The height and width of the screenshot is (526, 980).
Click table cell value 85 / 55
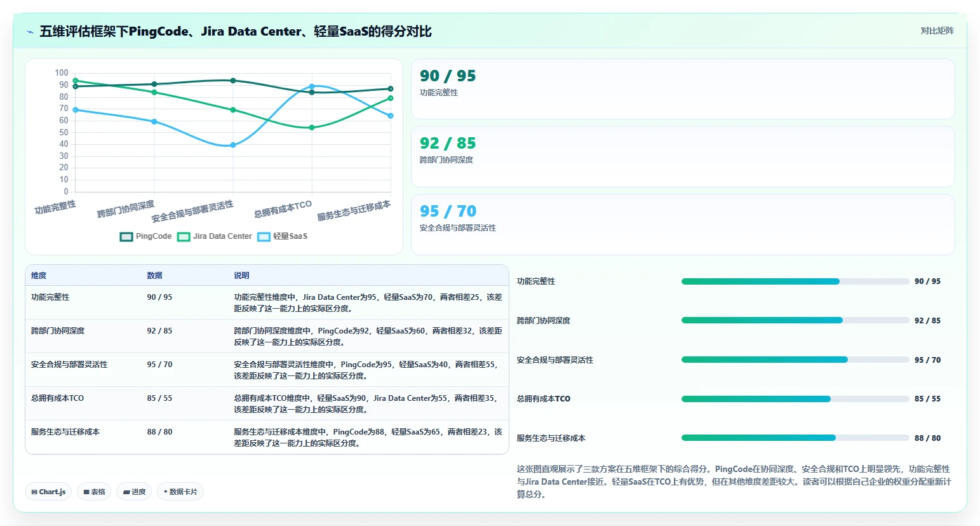click(x=159, y=398)
